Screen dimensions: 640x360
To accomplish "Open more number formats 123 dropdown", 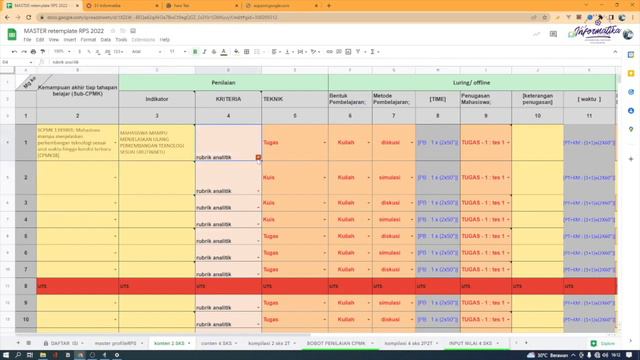I will tap(119, 52).
